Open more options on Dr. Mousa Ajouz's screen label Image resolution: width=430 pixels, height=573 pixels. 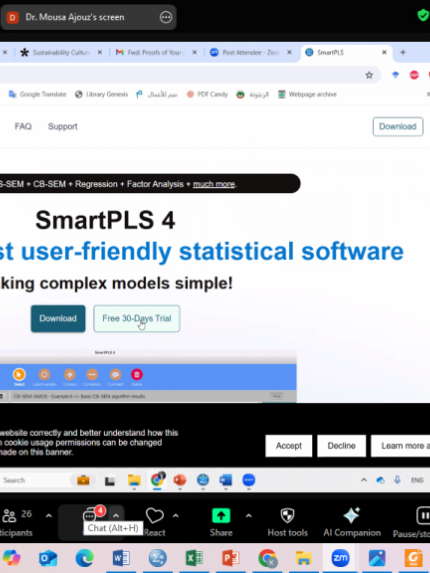tap(166, 17)
